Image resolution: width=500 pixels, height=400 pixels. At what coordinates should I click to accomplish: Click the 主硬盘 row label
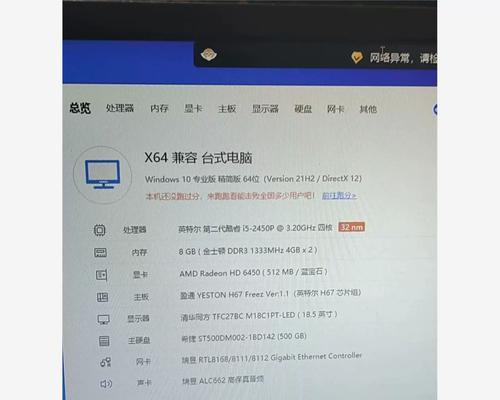click(x=139, y=340)
